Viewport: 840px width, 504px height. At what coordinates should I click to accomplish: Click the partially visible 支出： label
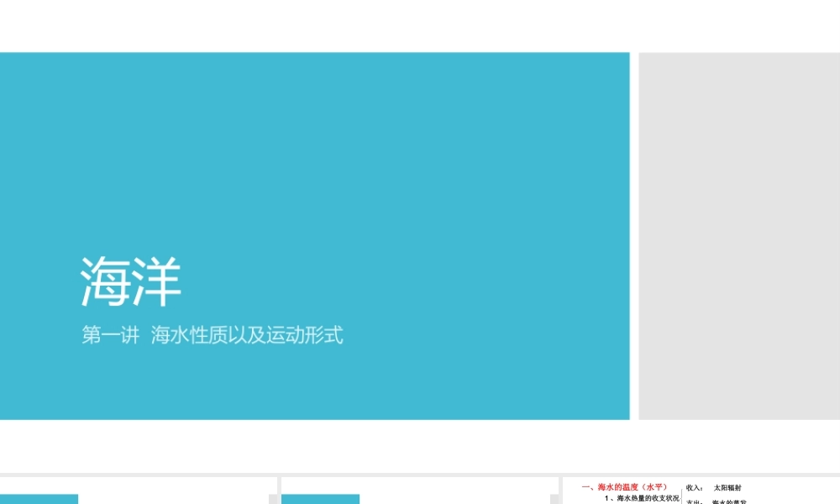(695, 501)
